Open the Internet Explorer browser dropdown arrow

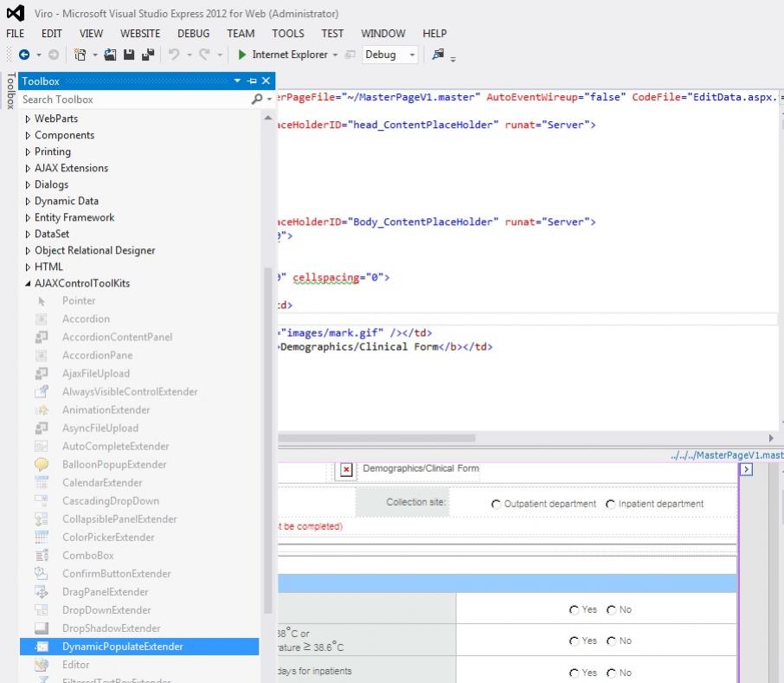tap(335, 55)
